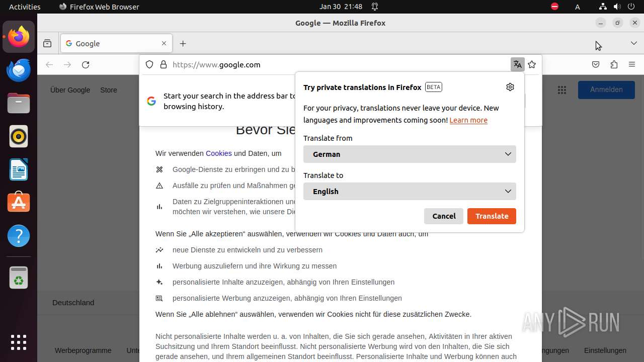The image size is (644, 362).
Task: Open the Firefox hamburger menu
Action: (632, 64)
